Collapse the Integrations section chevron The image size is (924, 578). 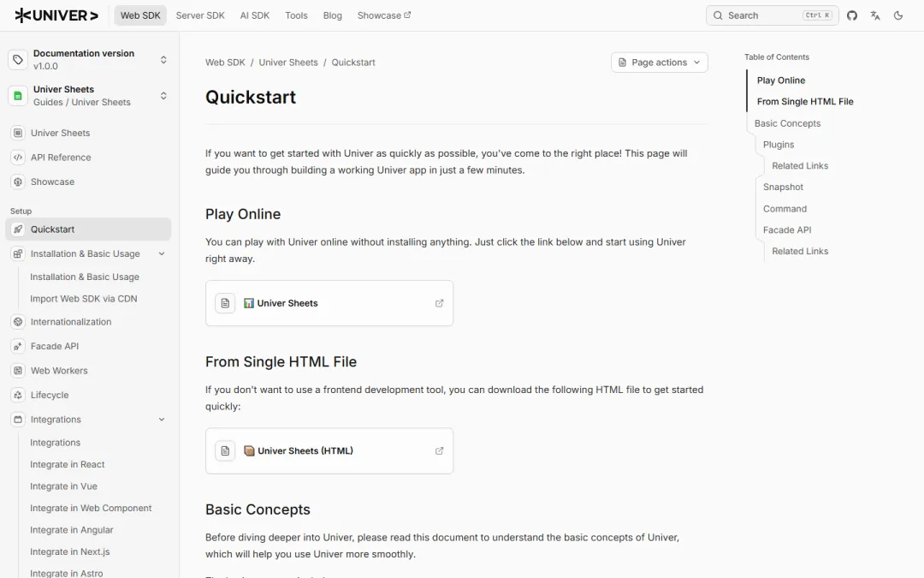point(162,420)
